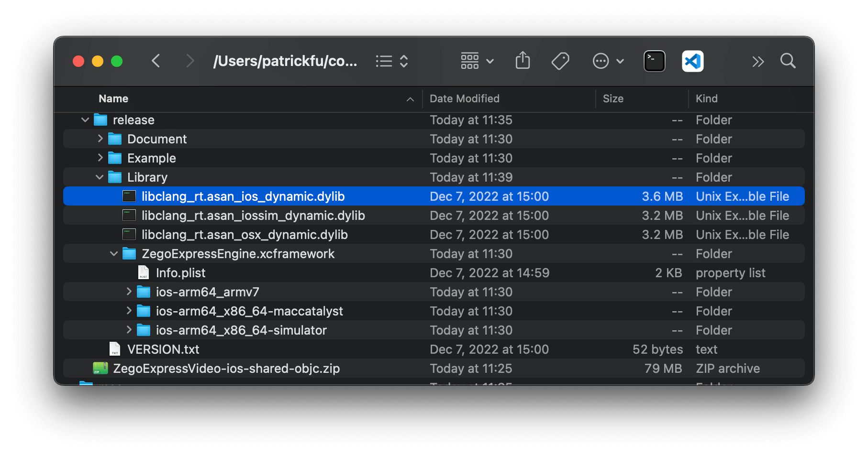Screen dimensions: 868x456
Task: Select the file name libclang_rt.asan_osx_dynamic.dylib
Action: (x=245, y=235)
